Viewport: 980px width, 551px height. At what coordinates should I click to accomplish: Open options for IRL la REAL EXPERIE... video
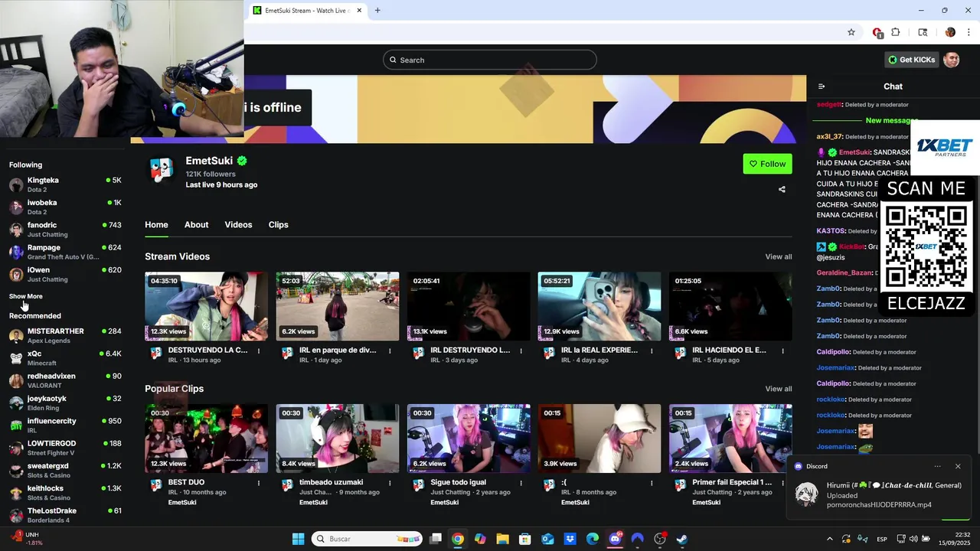point(652,350)
